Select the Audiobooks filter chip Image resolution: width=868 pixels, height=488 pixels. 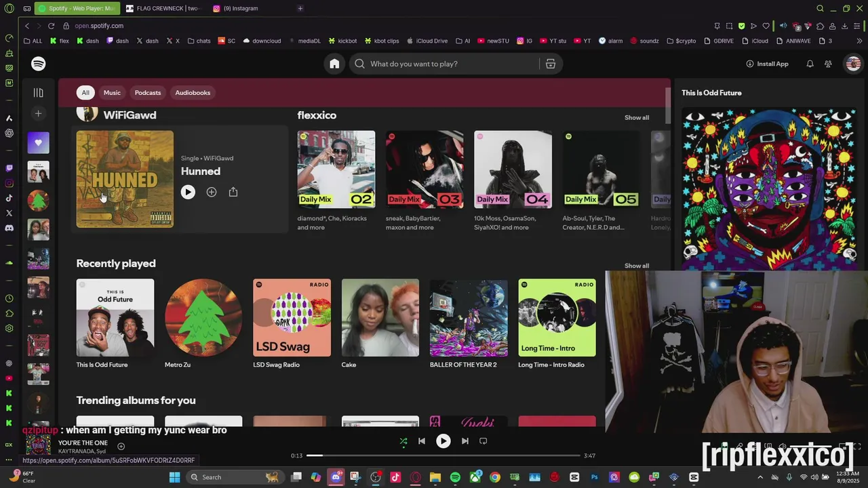[x=193, y=93]
